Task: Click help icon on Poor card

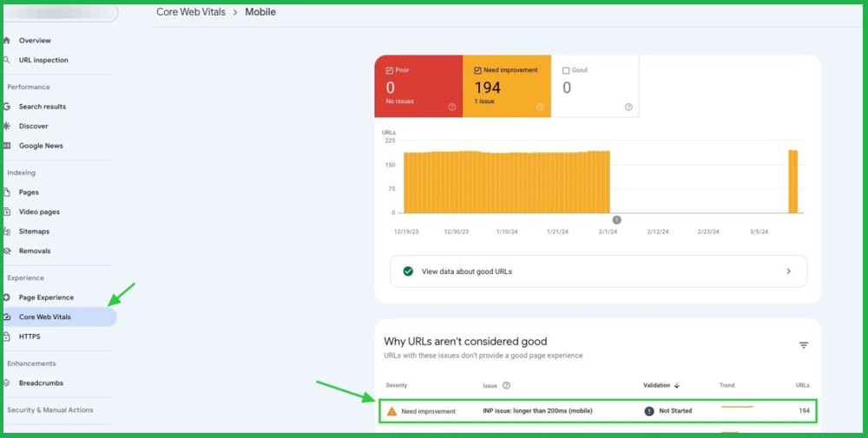Action: [451, 108]
